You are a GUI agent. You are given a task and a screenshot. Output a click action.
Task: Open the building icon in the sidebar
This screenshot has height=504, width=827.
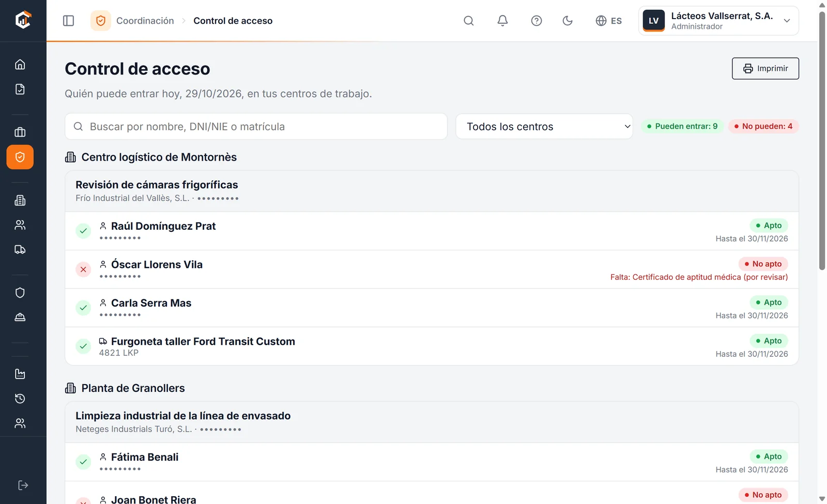20,200
